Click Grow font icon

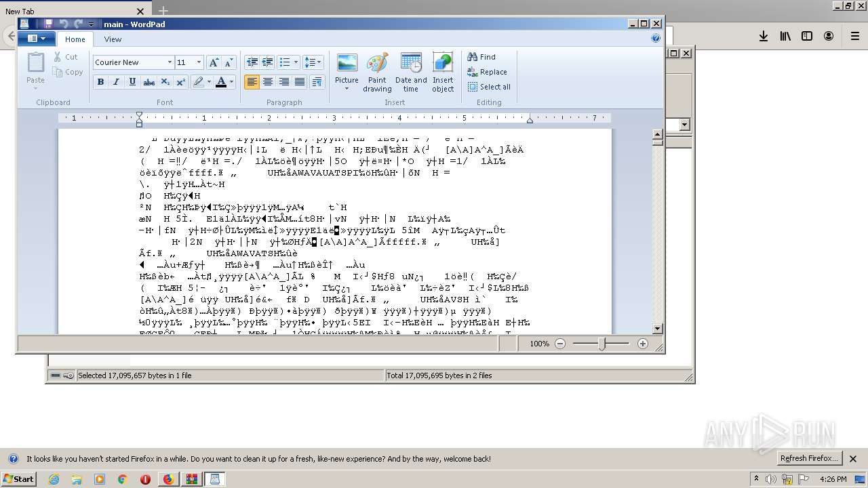pos(214,62)
